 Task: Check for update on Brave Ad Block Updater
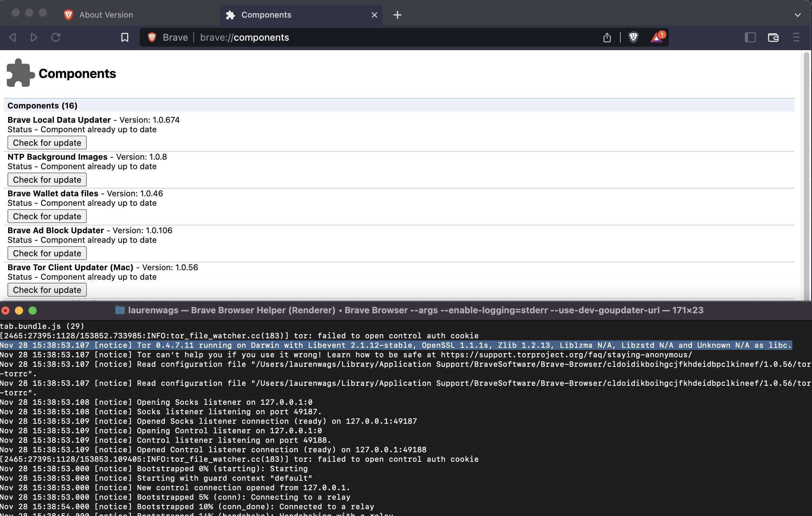click(47, 253)
